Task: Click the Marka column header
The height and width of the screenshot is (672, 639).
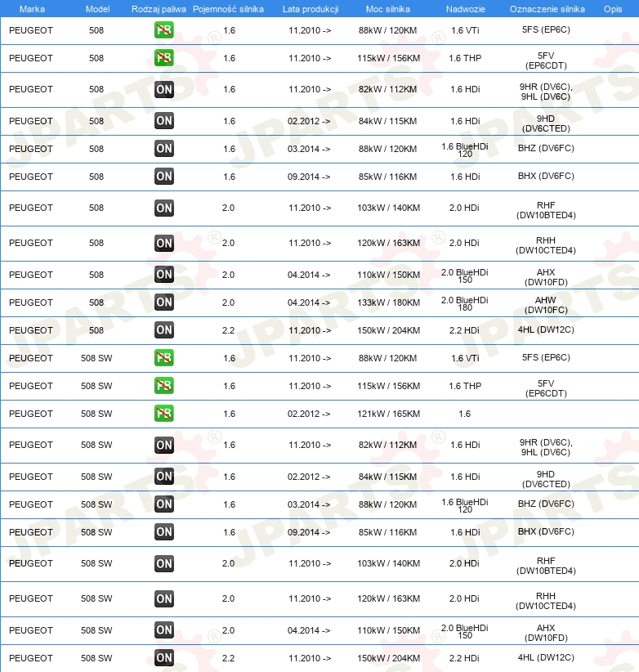Action: [x=32, y=9]
